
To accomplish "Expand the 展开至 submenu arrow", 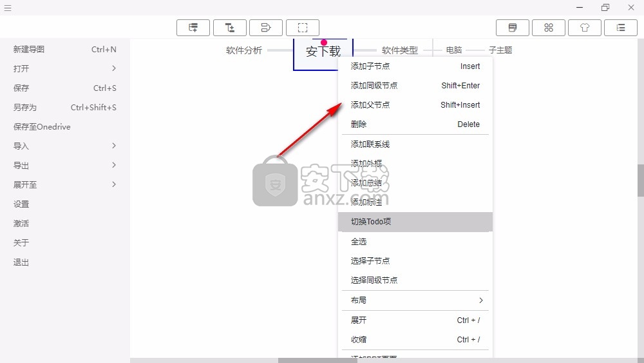I will click(x=114, y=184).
